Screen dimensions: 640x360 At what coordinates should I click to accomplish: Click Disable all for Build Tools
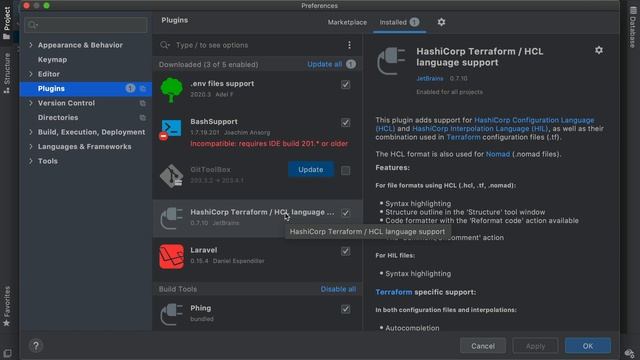(x=338, y=289)
